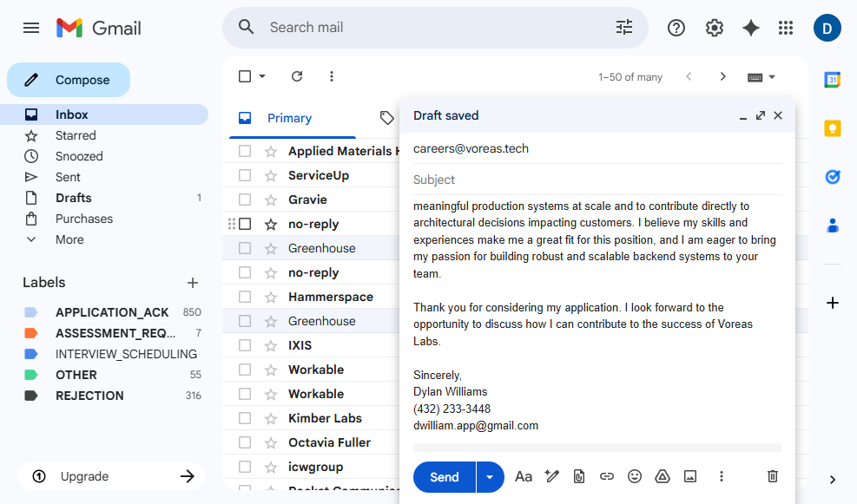The image size is (857, 504).
Task: Check the box for the Hammerspace email
Action: pos(245,297)
